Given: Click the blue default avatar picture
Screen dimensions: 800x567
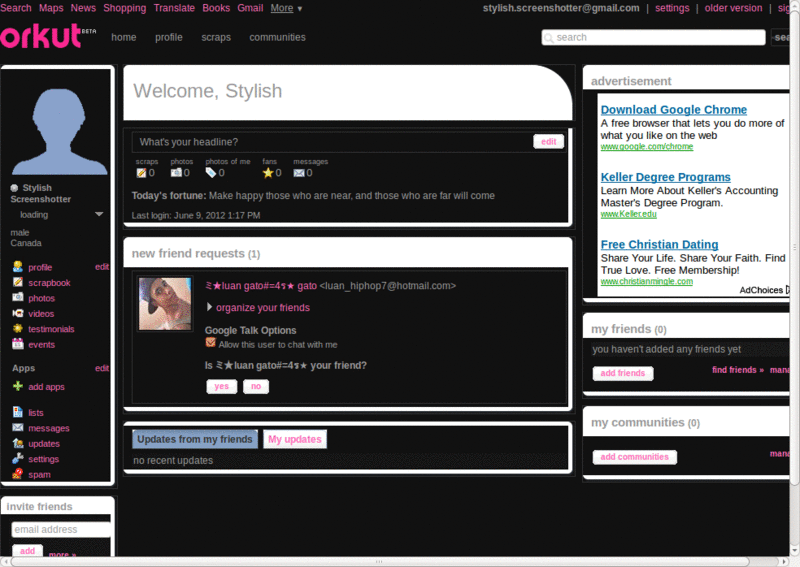Looking at the screenshot, I should (x=59, y=131).
